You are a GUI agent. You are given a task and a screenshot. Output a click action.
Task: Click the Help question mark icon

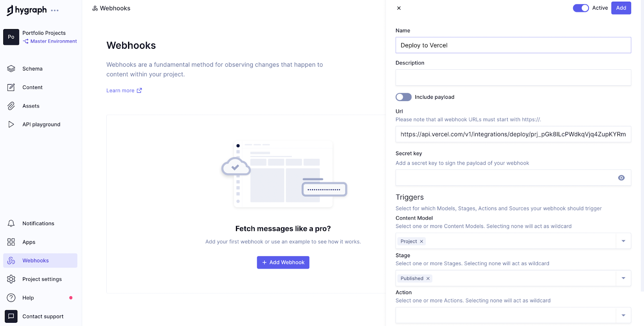tap(11, 298)
